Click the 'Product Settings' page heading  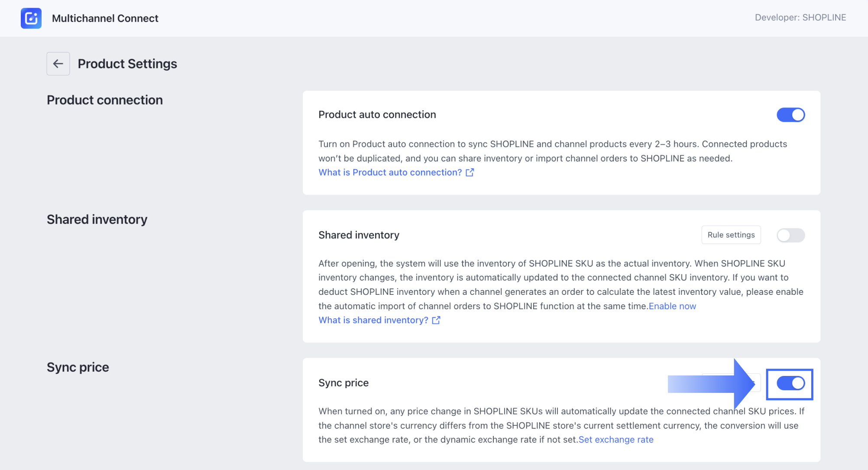click(127, 64)
